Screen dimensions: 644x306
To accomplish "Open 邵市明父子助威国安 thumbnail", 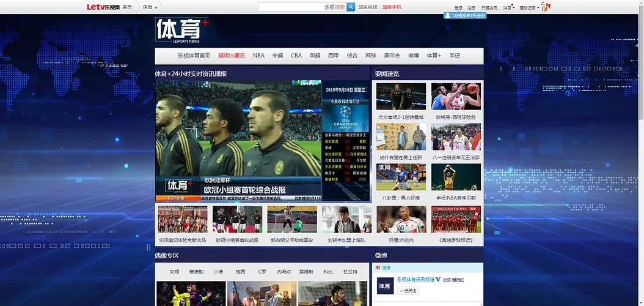I will 291,220.
